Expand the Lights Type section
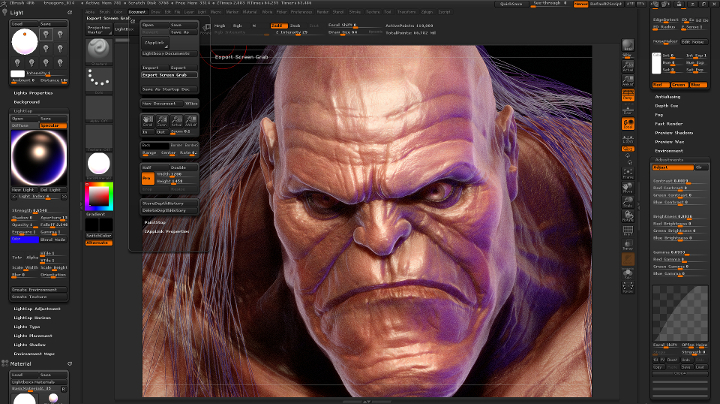Image resolution: width=720 pixels, height=404 pixels. click(27, 327)
